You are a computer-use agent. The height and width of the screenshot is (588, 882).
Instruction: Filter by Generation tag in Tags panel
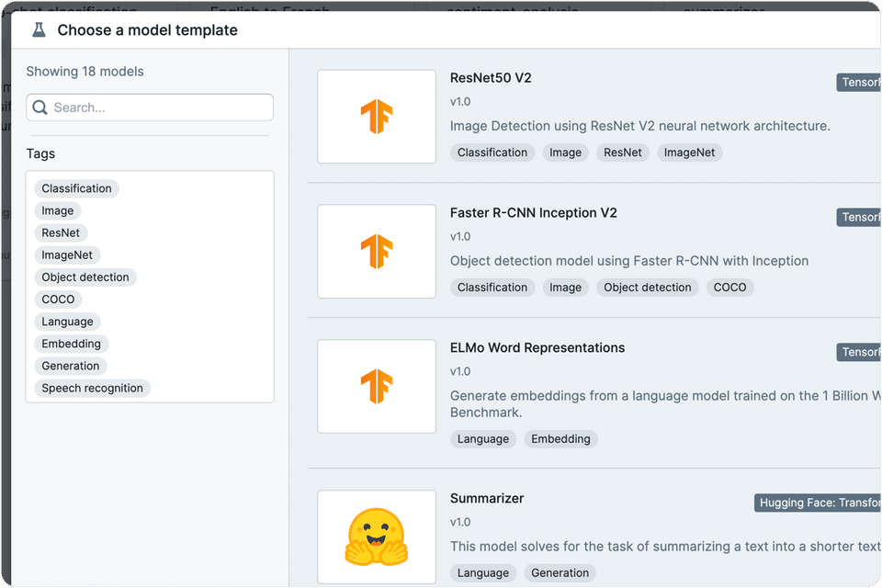pyautogui.click(x=71, y=367)
